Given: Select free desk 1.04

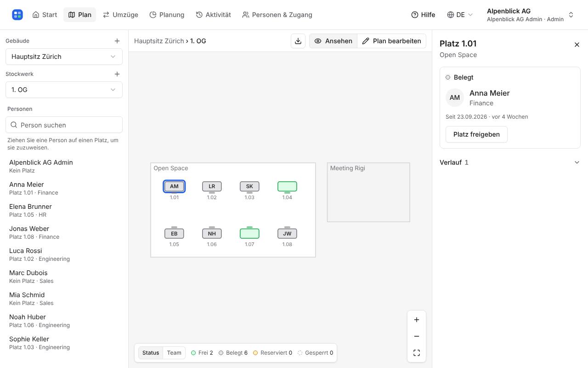Looking at the screenshot, I should pyautogui.click(x=287, y=186).
